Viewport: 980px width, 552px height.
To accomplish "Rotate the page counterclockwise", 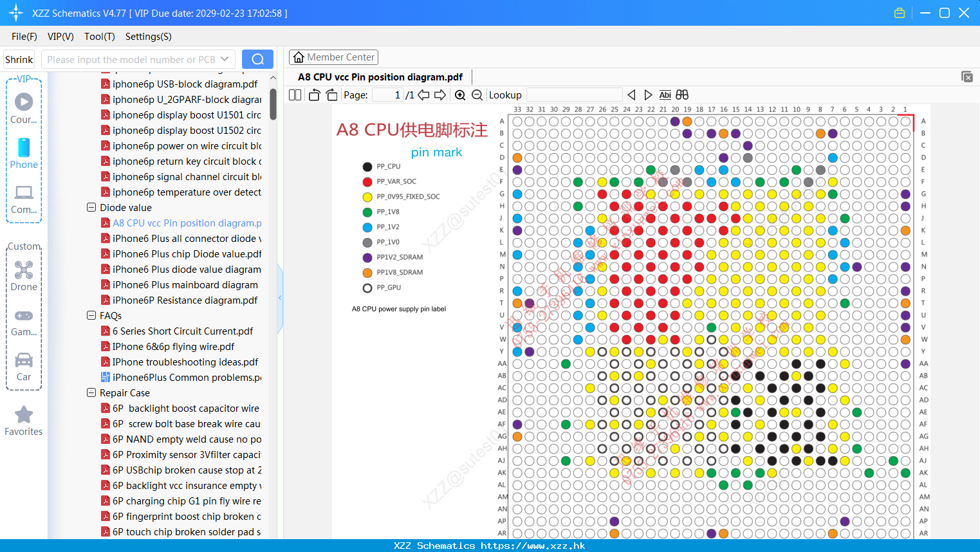I will pos(314,95).
